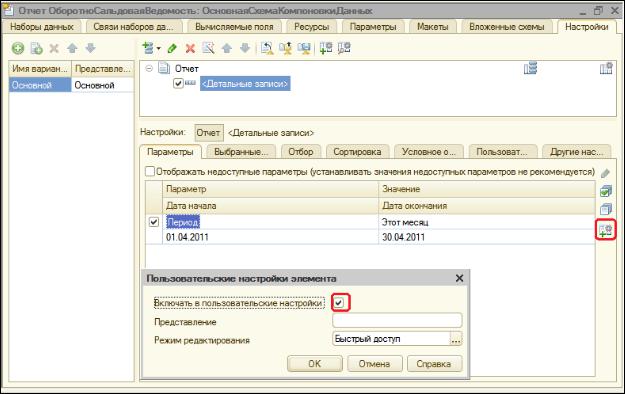Click the red delete element X
625x394 pixels.
click(x=190, y=49)
